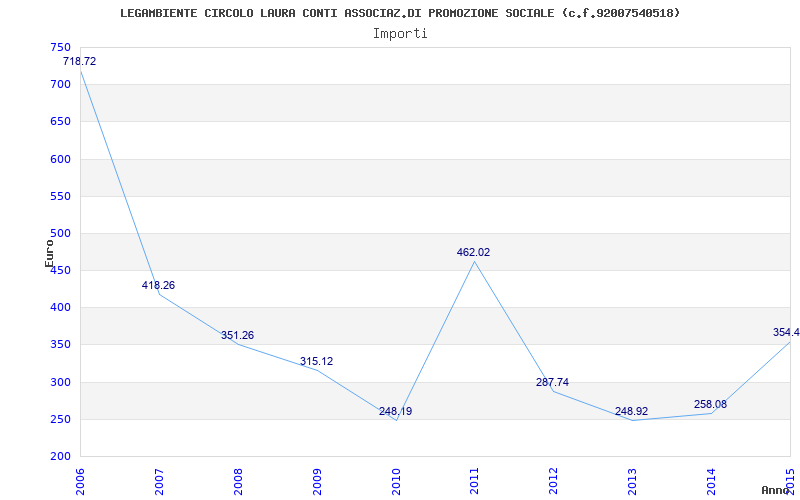
Task: Select the 462.02 peak value label
Action: [x=473, y=252]
